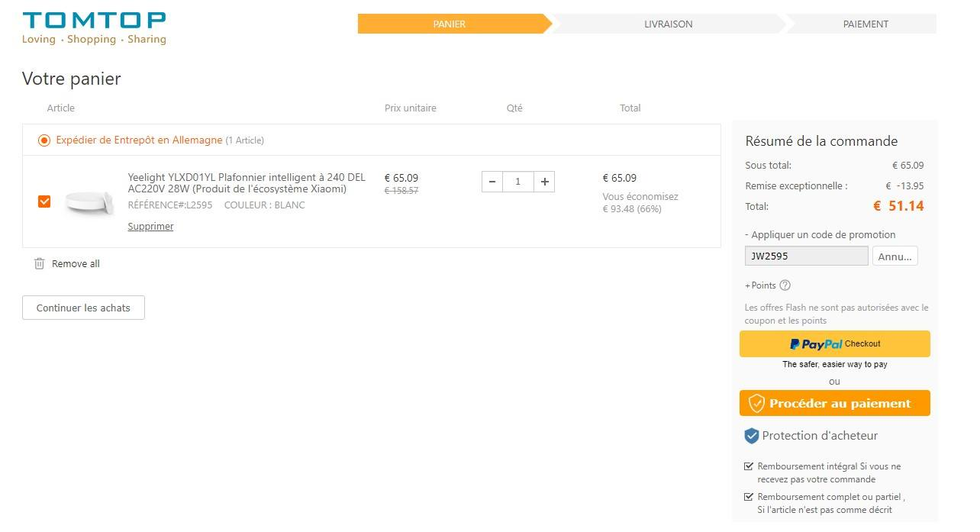Screen dimensions: 980x532
Task: Click the promo code input field
Action: 806,256
